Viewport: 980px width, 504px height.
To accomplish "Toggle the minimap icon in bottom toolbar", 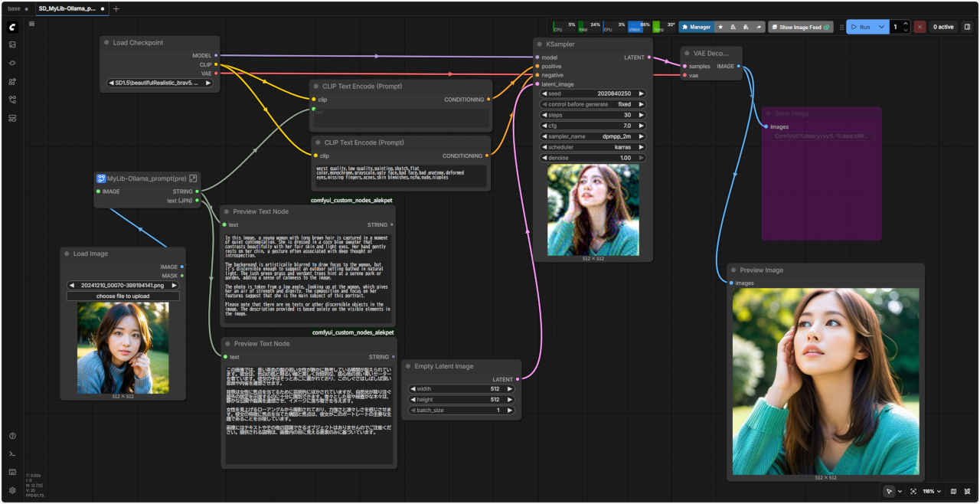I will [953, 491].
